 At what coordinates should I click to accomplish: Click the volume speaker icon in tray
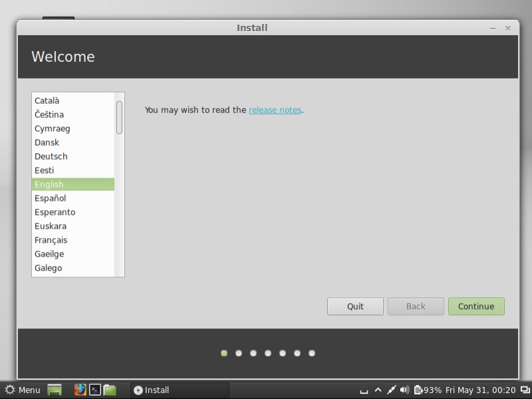pos(404,390)
